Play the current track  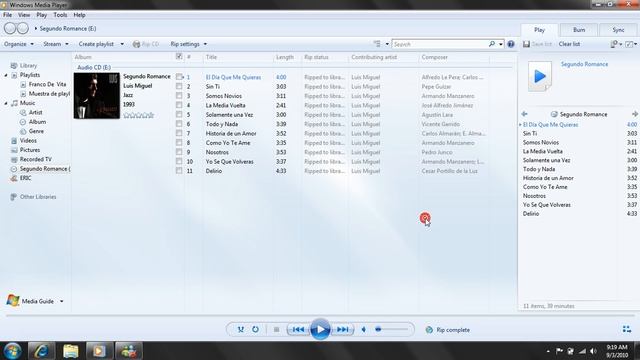point(320,329)
